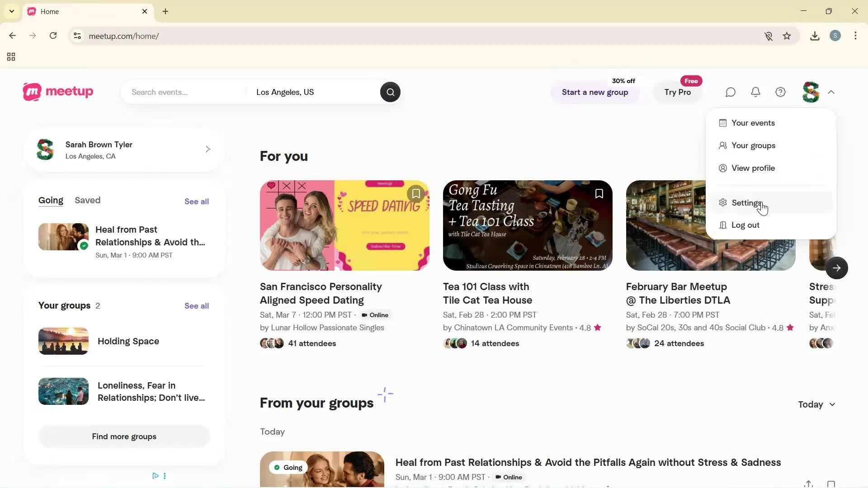Advance the For you carousel arrow

coord(837,267)
